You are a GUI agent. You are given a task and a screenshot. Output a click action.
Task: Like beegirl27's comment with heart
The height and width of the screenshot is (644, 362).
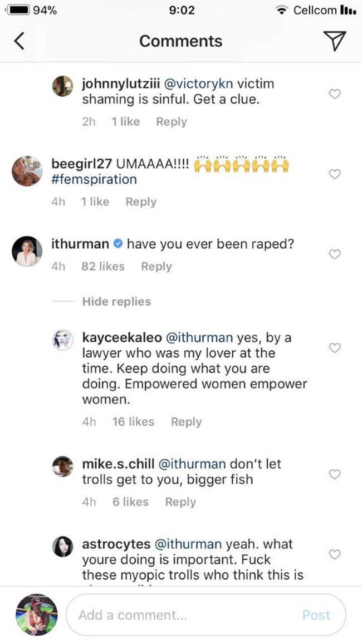coord(335,175)
